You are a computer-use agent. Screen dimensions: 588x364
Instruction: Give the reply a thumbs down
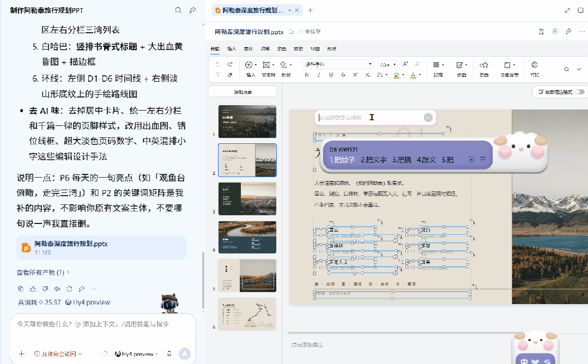click(45, 289)
